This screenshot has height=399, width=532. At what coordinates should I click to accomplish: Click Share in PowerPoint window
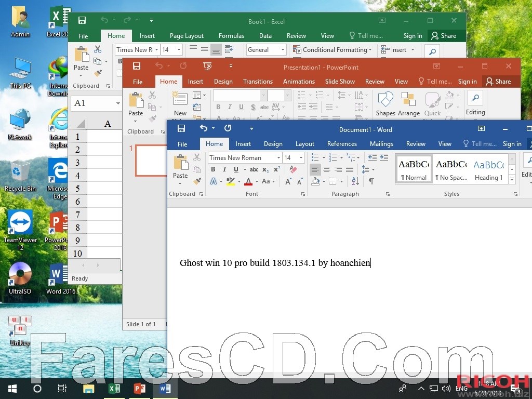pyautogui.click(x=498, y=82)
